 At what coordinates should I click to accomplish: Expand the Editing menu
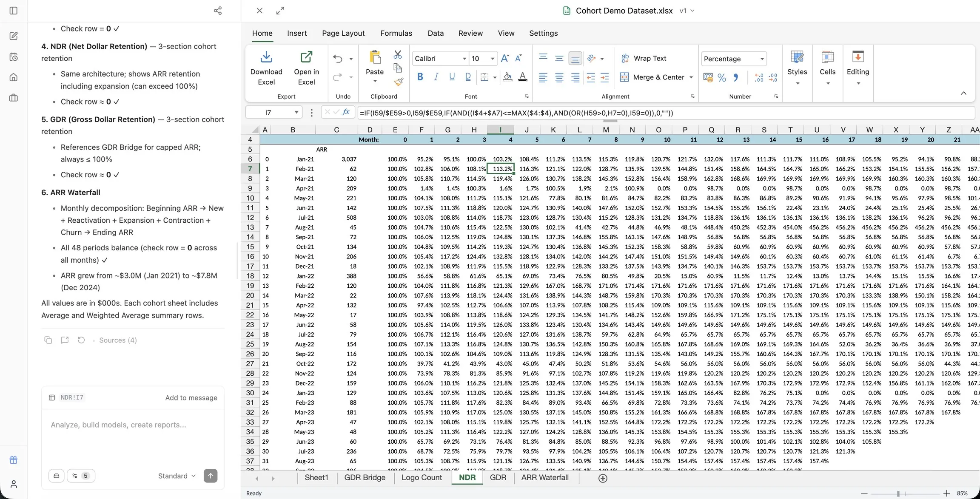[x=858, y=68]
